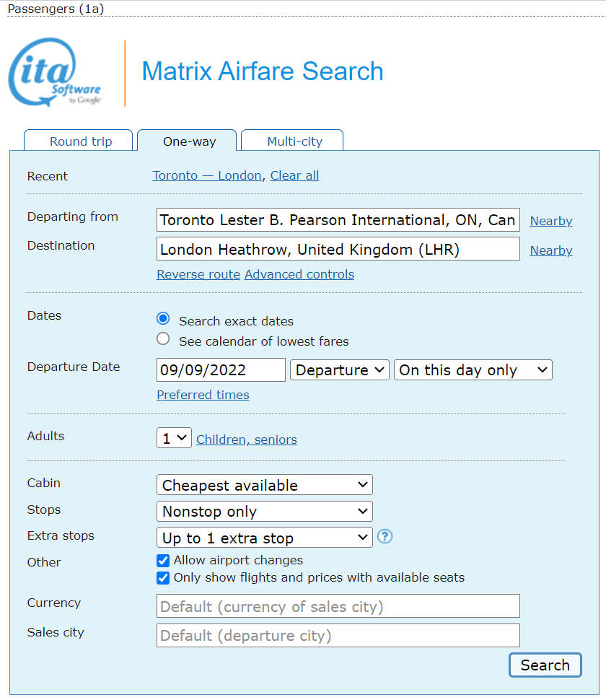Open the Extra stops dropdown
The height and width of the screenshot is (700, 606).
coord(264,538)
